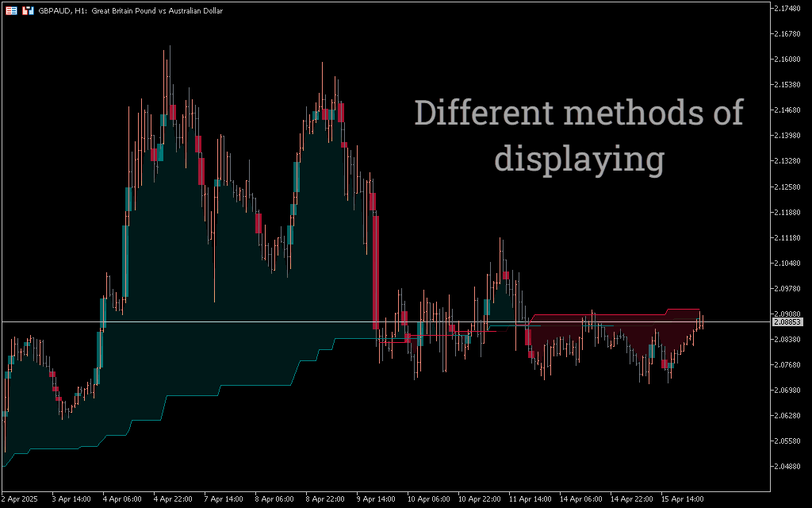Click the 'Different methods of displaying' overlay text
812x508 pixels.
click(x=579, y=136)
